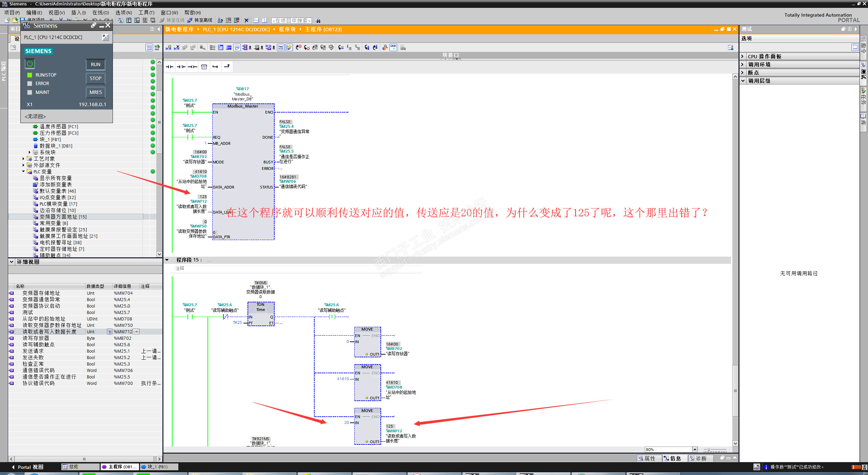Toggle the ERROR indicator box
868x475 pixels.
[x=30, y=83]
